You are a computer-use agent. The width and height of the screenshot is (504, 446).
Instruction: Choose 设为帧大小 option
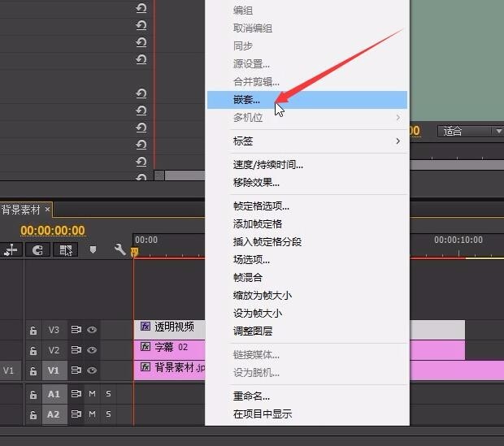pyautogui.click(x=307, y=313)
